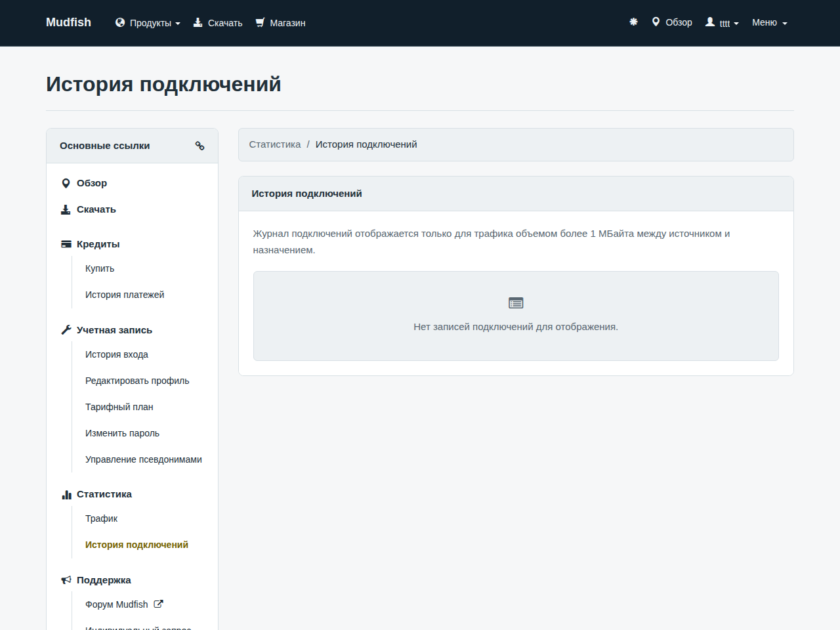Click the 'Нет записей подключений' message
This screenshot has height=630, width=840.
516,327
